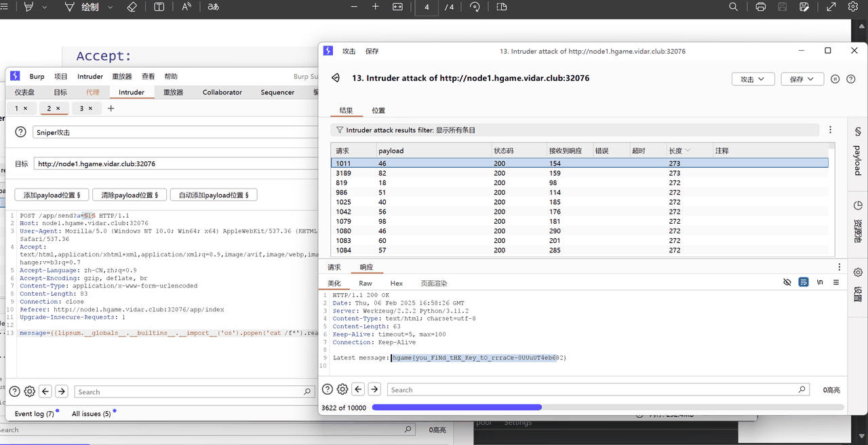Viewport: 868px width, 445px height.
Task: Open Event log (7) in Burp status bar
Action: (35, 414)
